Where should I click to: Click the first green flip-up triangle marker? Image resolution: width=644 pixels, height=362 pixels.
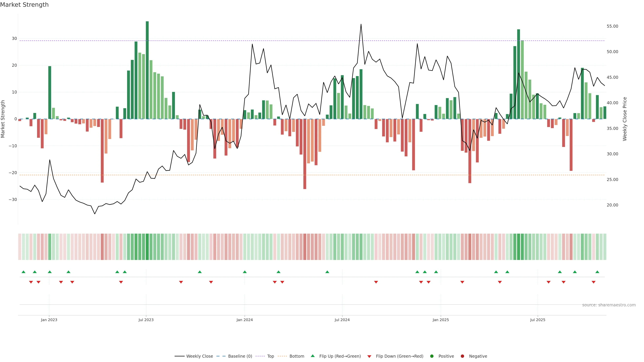[x=23, y=272]
